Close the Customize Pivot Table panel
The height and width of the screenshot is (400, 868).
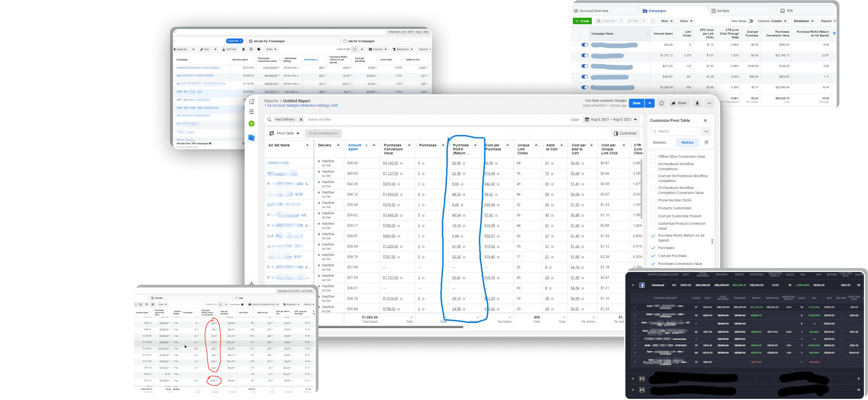(x=705, y=120)
